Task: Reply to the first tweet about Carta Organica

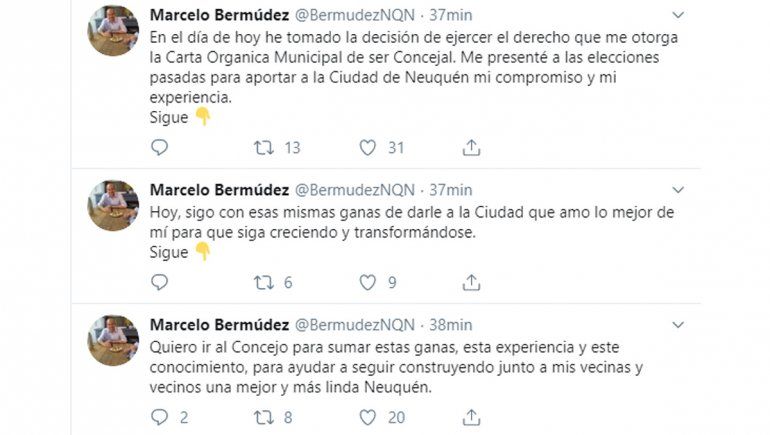Action: coord(159,148)
